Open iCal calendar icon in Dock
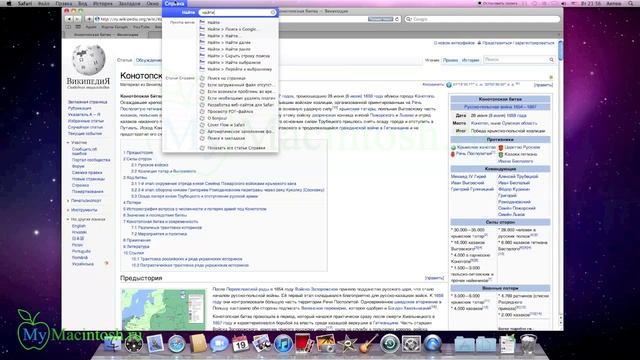This screenshot has width=640, height=360. [x=240, y=344]
